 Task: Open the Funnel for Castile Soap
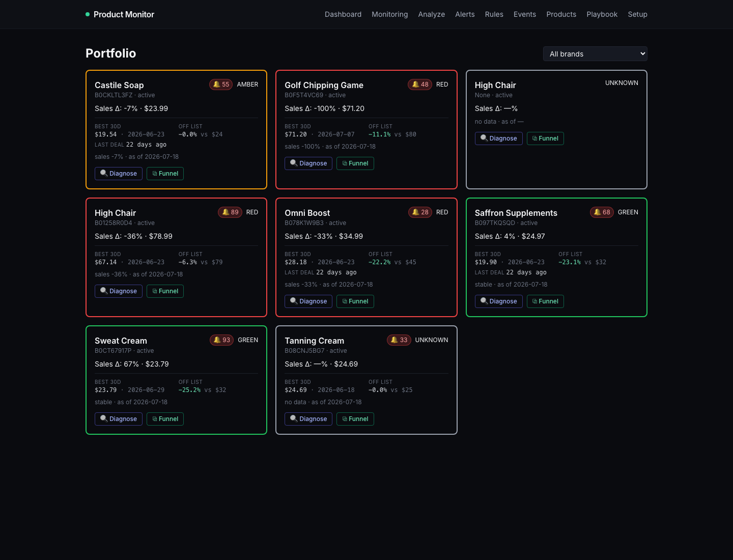pyautogui.click(x=165, y=174)
